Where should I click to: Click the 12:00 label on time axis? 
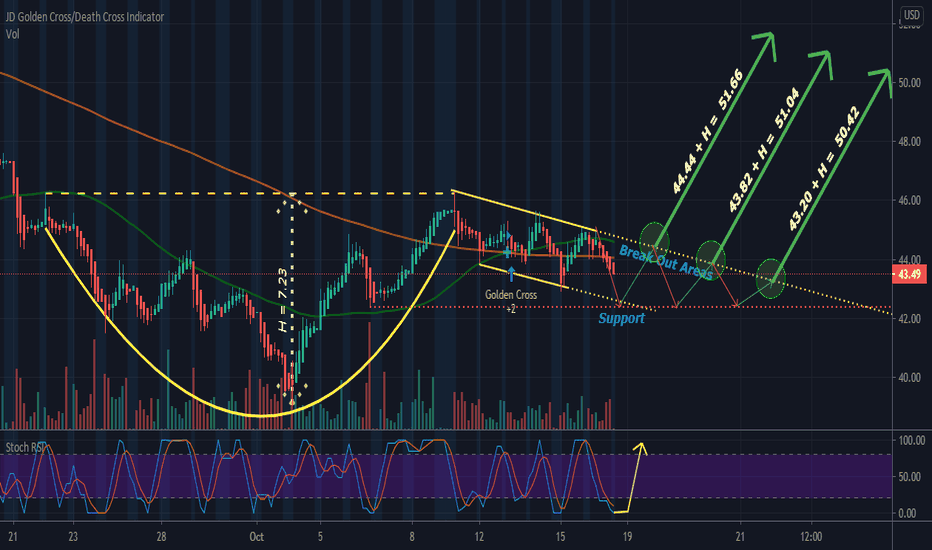(811, 537)
